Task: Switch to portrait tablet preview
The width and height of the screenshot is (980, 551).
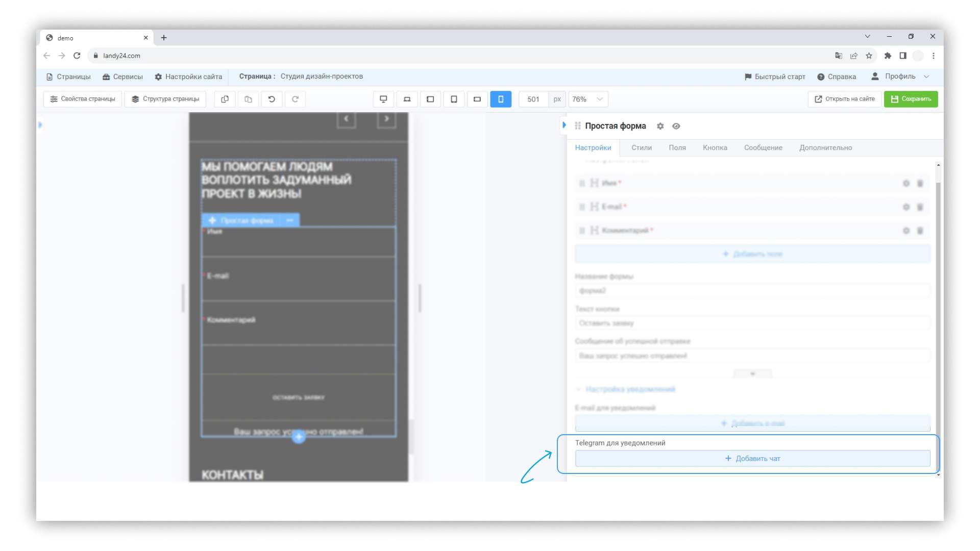Action: 454,99
